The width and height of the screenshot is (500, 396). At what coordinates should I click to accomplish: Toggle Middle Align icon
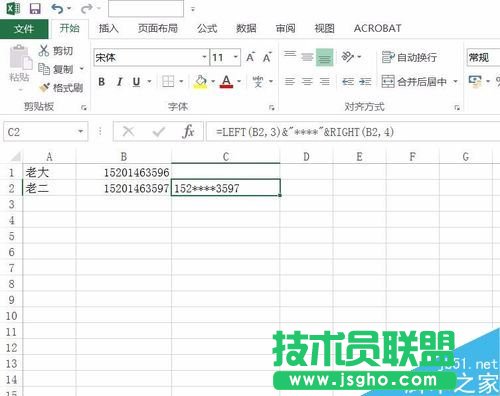point(307,57)
